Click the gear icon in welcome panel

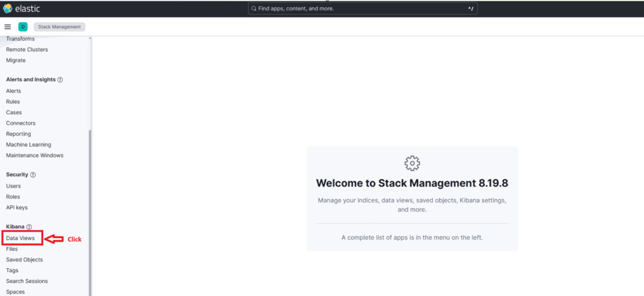coord(412,163)
